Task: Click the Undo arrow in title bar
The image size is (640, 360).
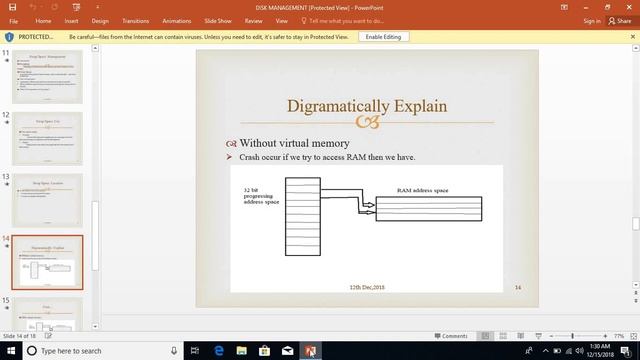Action: (33, 7)
